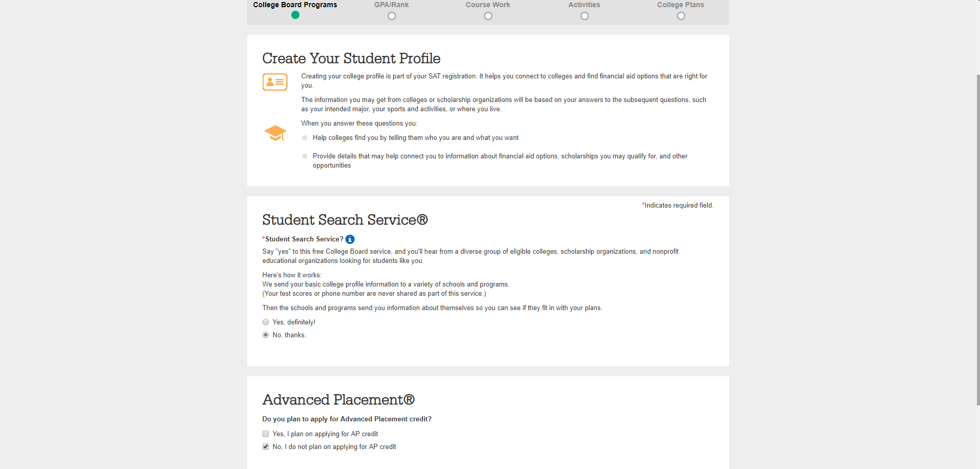Screen dimensions: 980x469
Task: Click the orange ID card profile icon
Action: 275,82
